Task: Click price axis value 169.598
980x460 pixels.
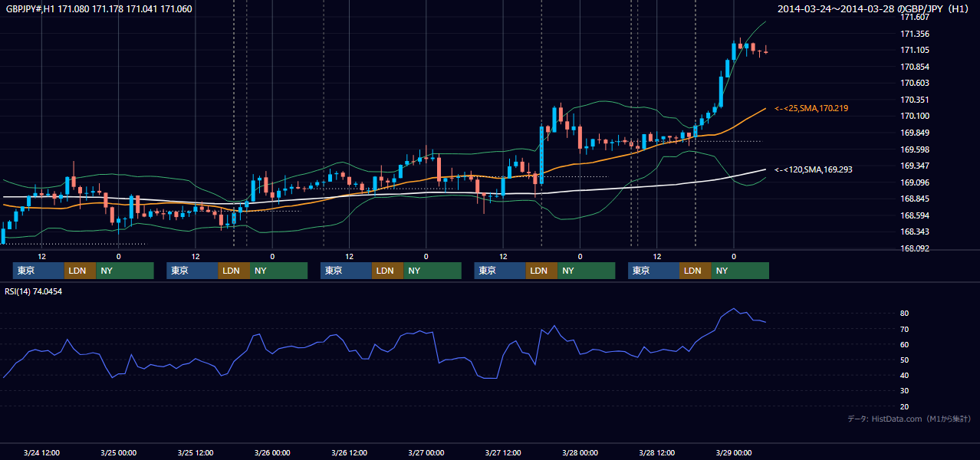Action: click(x=915, y=149)
